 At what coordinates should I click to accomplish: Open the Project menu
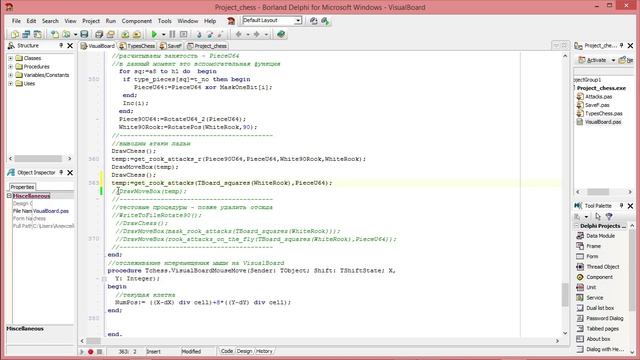pos(91,21)
